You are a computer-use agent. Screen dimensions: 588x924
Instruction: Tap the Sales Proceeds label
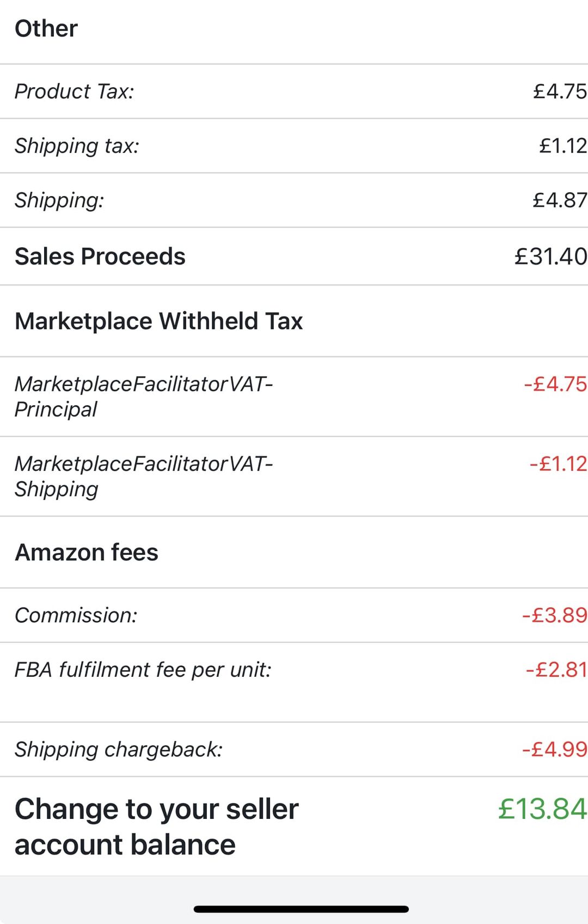[x=100, y=256]
